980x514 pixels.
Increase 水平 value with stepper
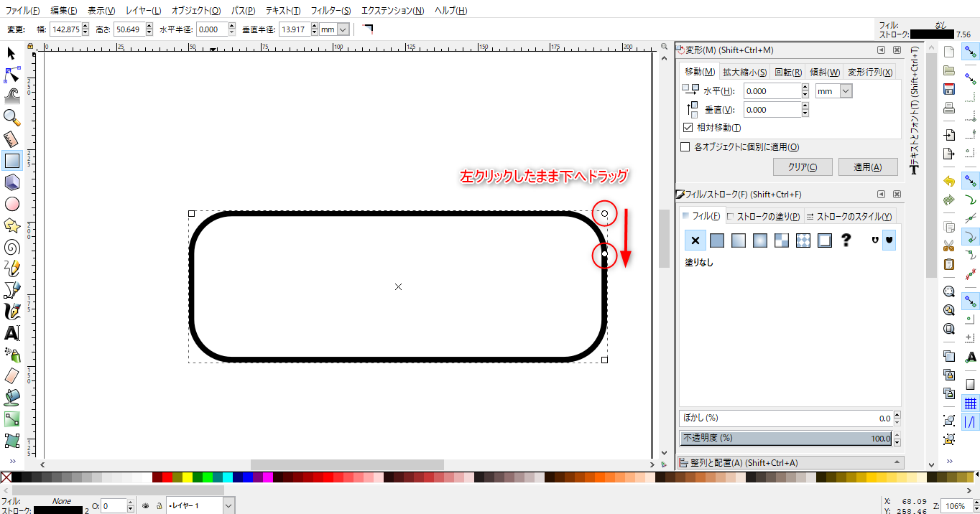click(805, 88)
